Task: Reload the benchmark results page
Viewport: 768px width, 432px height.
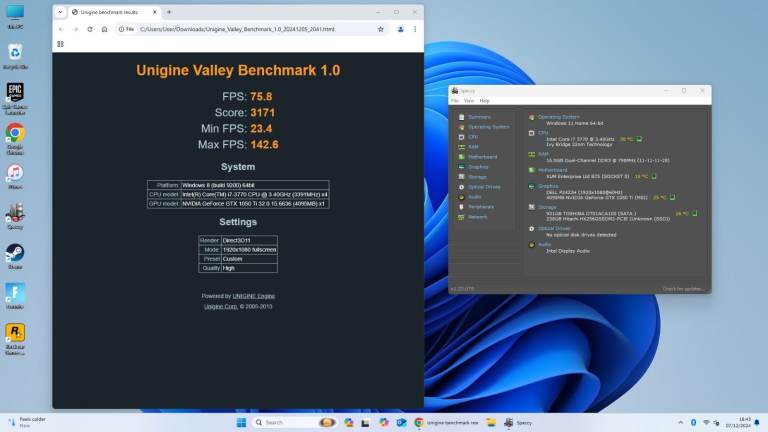Action: point(90,29)
